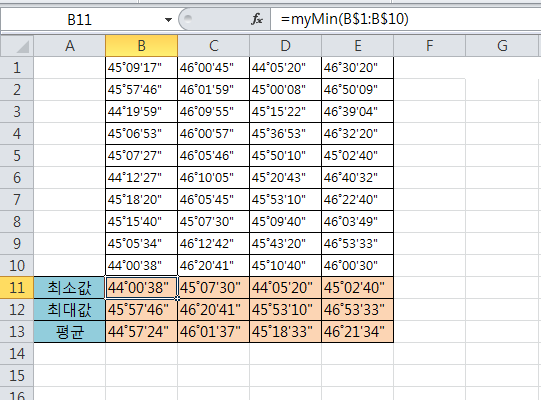Click cell with 46°50'09"
This screenshot has height=400, width=541.
tap(357, 90)
